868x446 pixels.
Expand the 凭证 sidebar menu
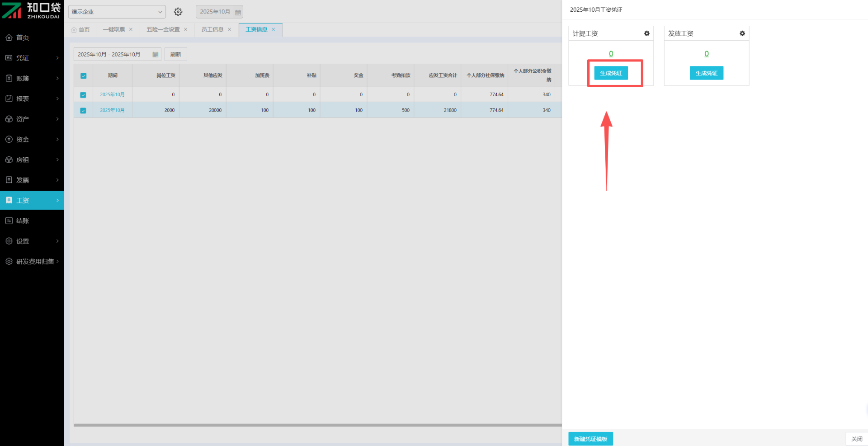[x=32, y=58]
